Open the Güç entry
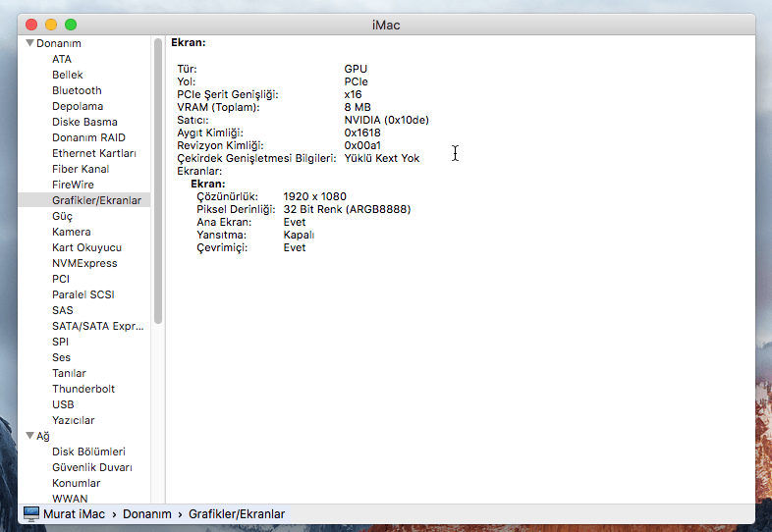Screen dimensions: 772x532 coord(62,217)
